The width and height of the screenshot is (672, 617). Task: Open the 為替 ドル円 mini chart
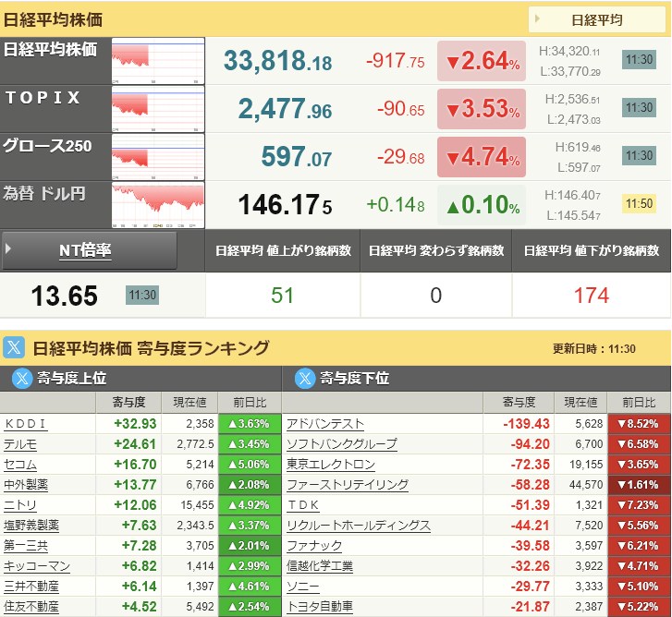[158, 205]
